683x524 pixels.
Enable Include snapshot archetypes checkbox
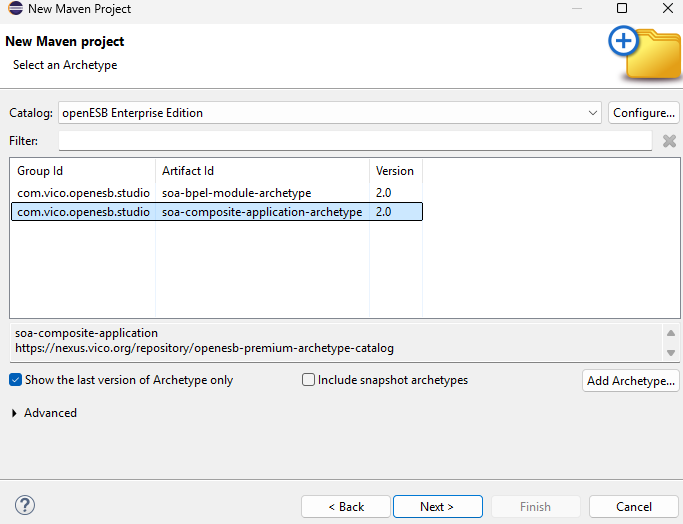[308, 380]
